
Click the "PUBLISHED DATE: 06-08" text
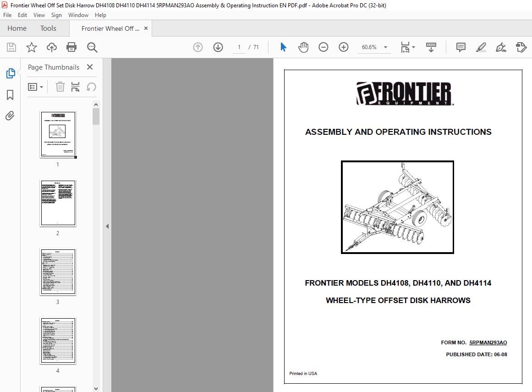pos(477,354)
